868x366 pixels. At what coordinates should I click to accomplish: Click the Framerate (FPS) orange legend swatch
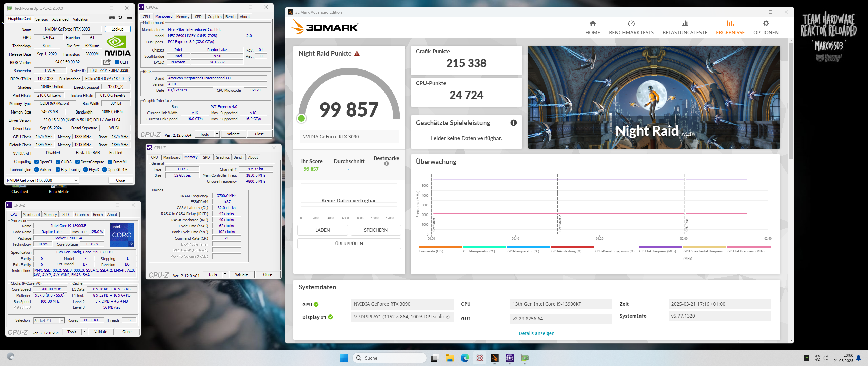point(440,247)
